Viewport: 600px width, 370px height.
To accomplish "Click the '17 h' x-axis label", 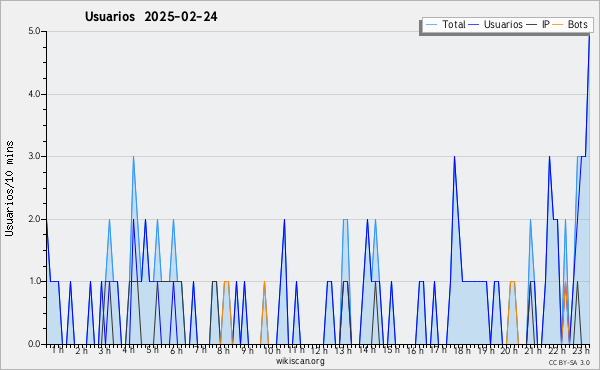I will [438, 350].
